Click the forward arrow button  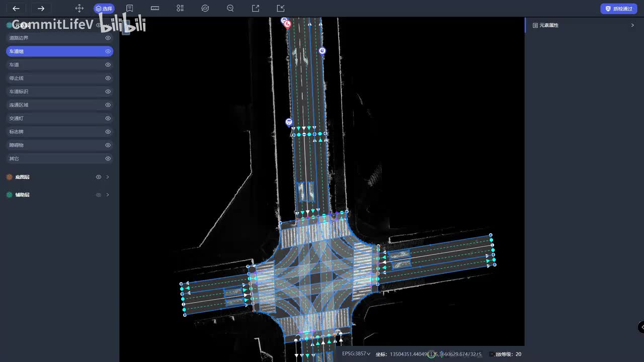41,9
